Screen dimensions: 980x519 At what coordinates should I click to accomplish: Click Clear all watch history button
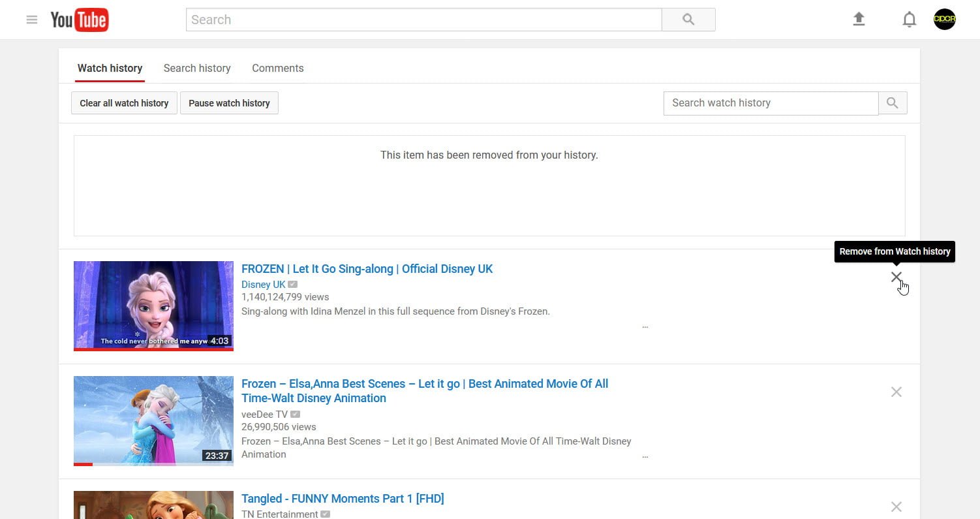124,103
